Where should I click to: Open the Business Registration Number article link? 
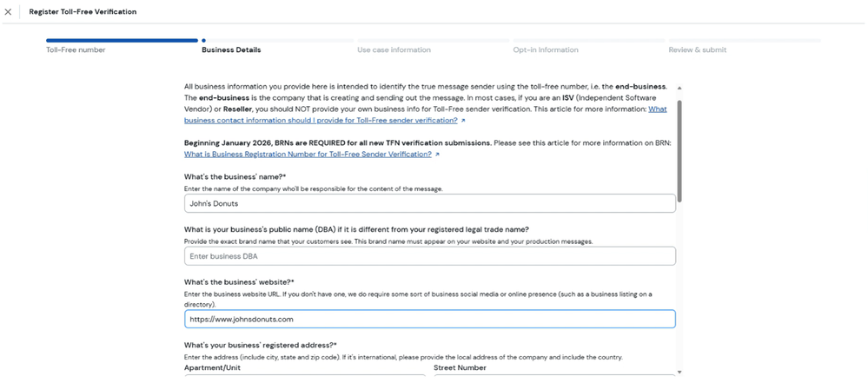pos(308,155)
